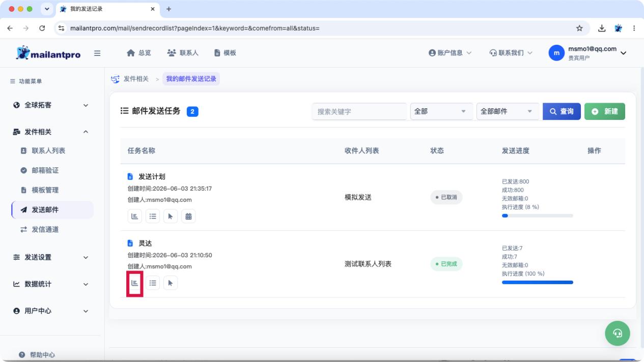Close the 我的发送记录 tab
The height and width of the screenshot is (362, 644).
tap(153, 9)
